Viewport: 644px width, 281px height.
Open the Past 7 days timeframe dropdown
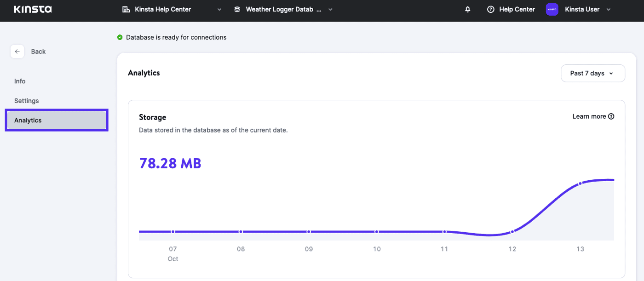pyautogui.click(x=592, y=73)
